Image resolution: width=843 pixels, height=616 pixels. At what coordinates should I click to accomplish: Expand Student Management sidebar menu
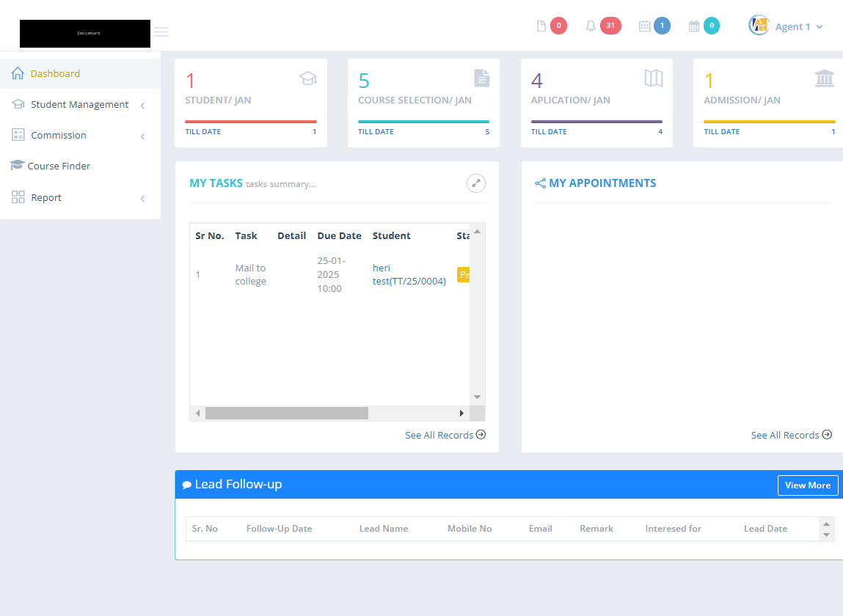79,105
